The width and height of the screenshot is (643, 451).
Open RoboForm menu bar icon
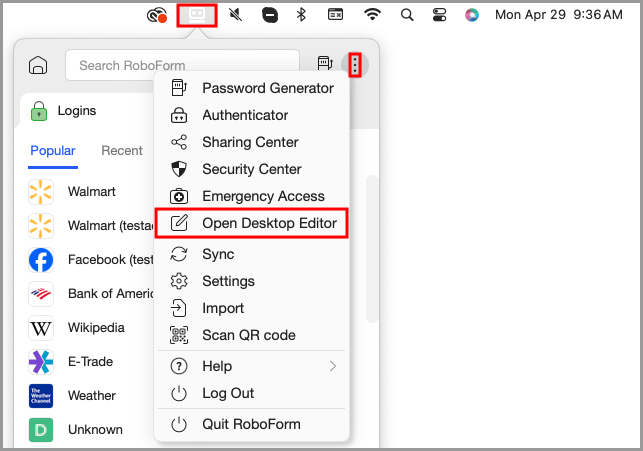[197, 15]
